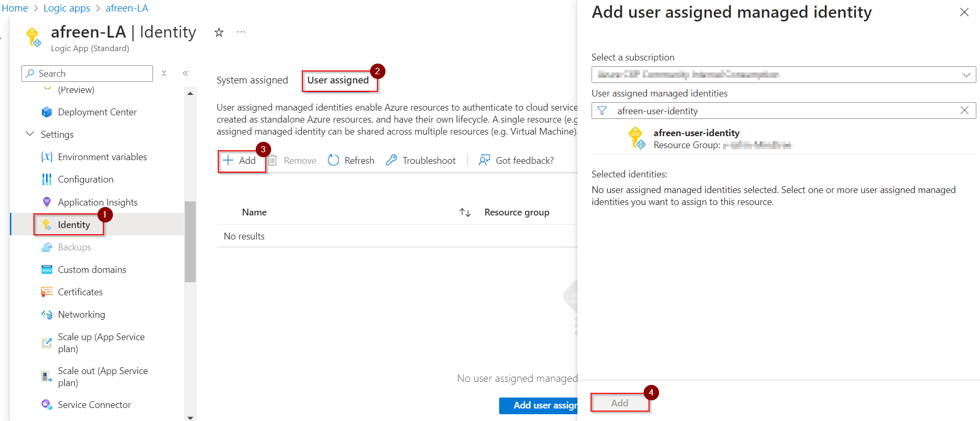Click the Name column header

[254, 212]
